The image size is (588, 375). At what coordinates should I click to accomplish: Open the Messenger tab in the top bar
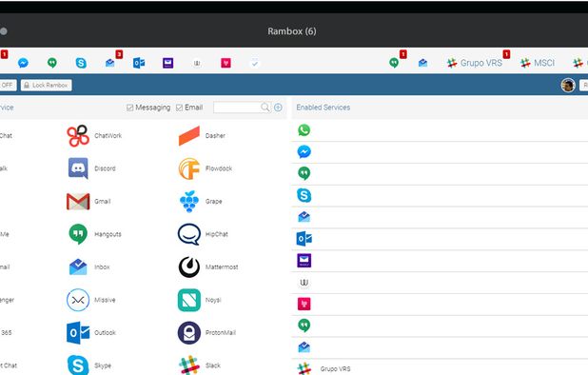23,63
